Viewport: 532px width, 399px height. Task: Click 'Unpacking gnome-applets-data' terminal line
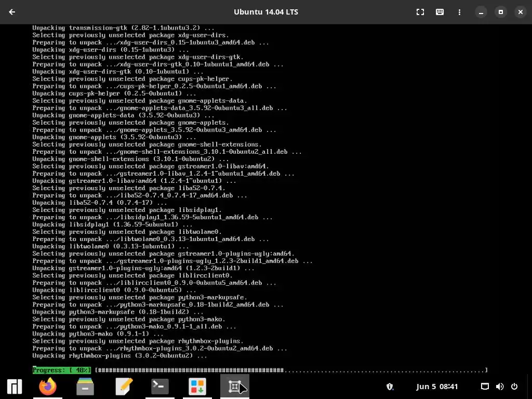click(123, 115)
